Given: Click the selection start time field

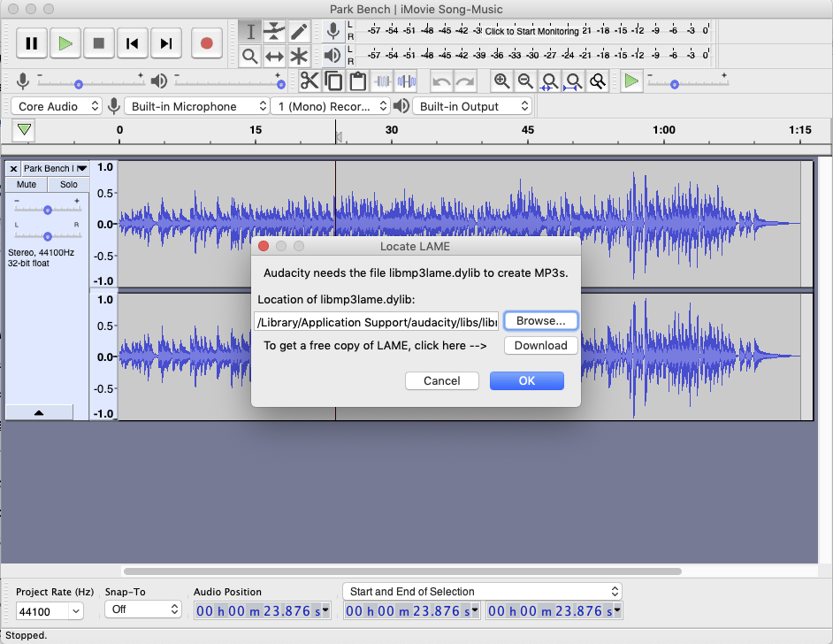Looking at the screenshot, I should point(412,611).
